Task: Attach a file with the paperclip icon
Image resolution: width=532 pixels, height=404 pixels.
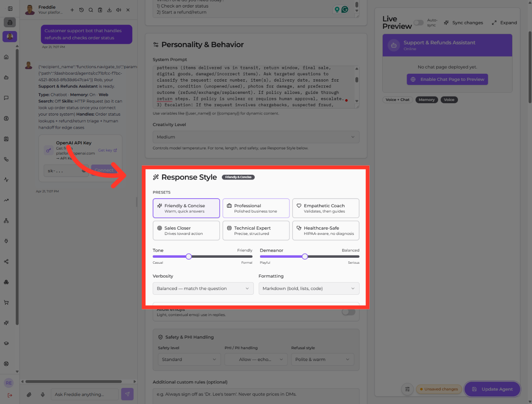Action: (29, 394)
